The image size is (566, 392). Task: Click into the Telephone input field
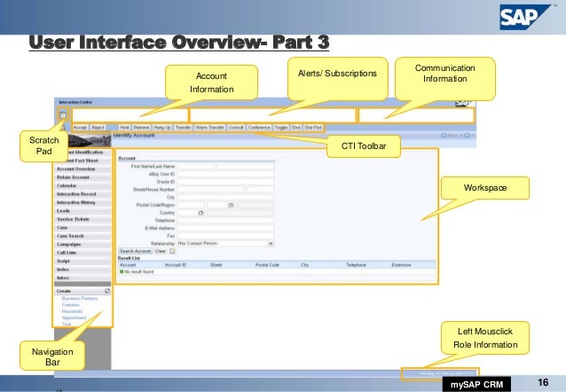[x=225, y=221]
